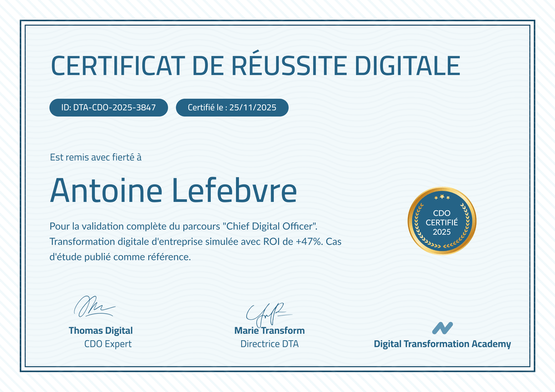Click the stars atop the gold seal

click(441, 197)
